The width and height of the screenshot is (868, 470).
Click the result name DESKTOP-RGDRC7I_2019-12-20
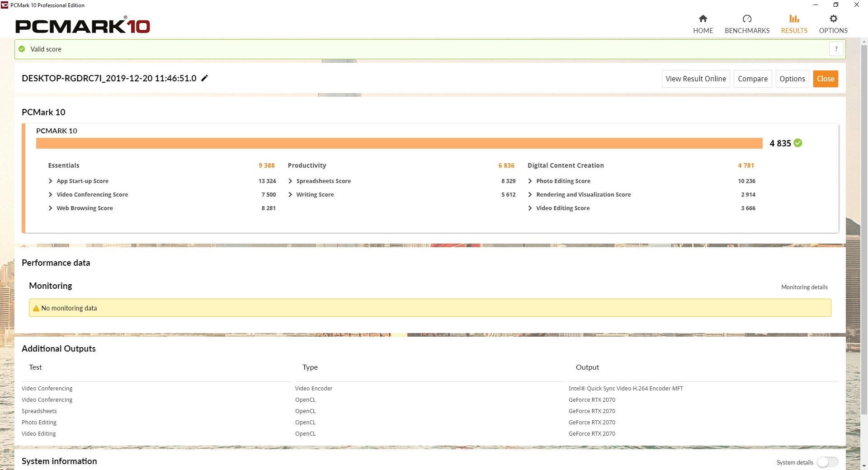point(109,78)
